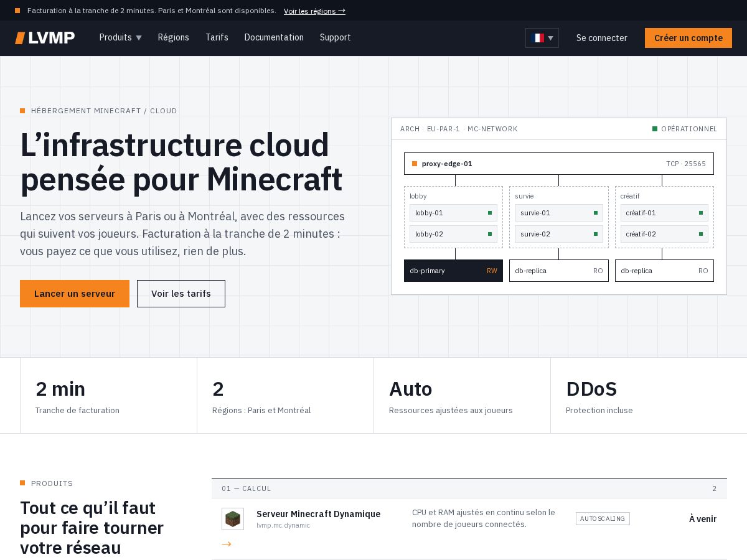Screen dimensions: 747x560
Task: Click lvmp.mc.dynamic identifier text
Action: coord(283,526)
